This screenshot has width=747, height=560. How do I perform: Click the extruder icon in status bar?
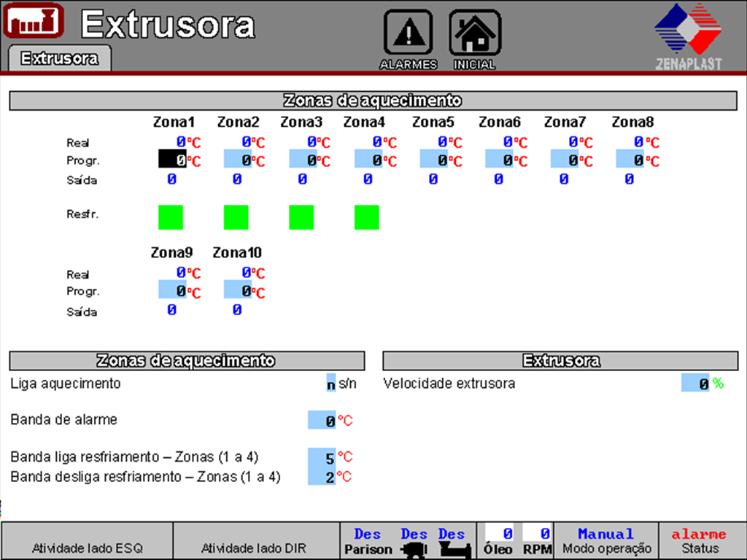click(452, 548)
